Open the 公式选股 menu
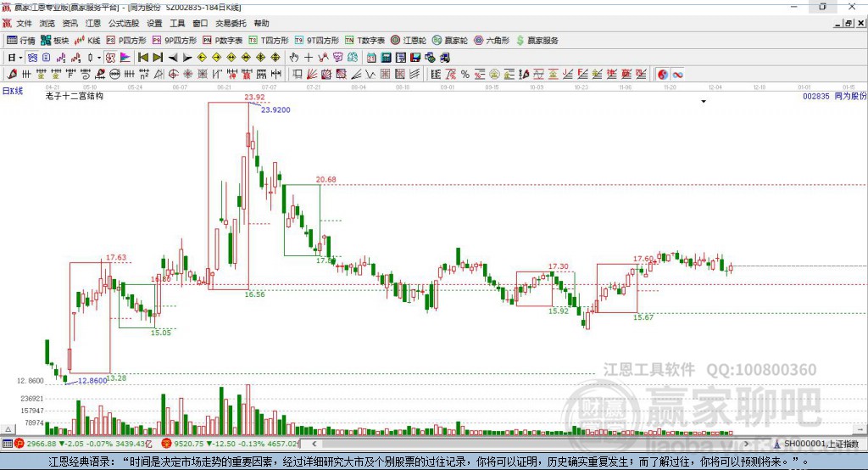 click(x=124, y=23)
